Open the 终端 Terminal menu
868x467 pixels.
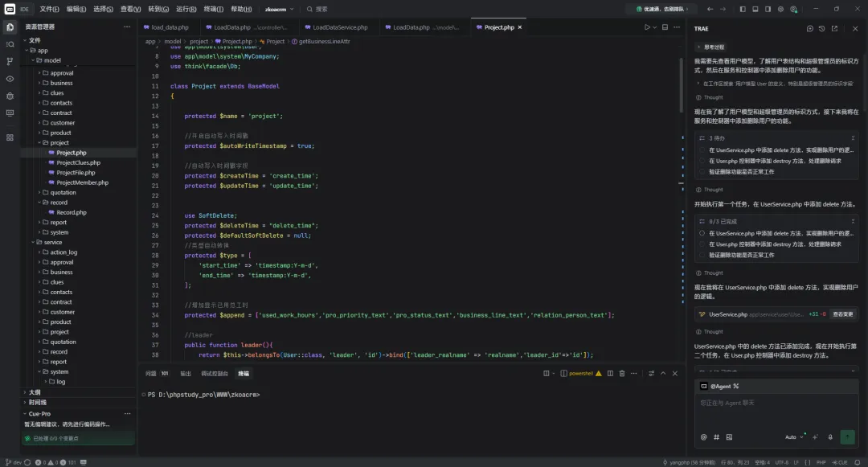[x=214, y=10]
